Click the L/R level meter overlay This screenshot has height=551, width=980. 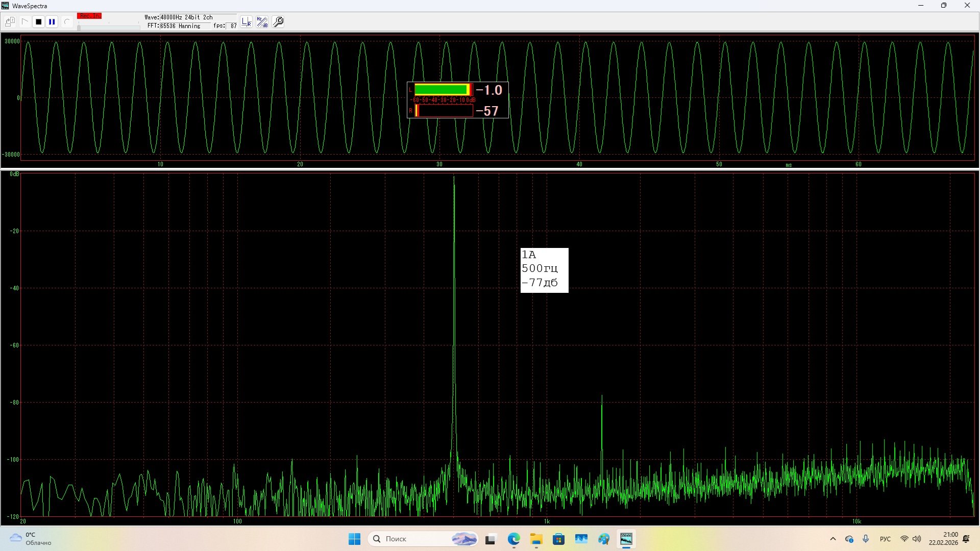457,100
